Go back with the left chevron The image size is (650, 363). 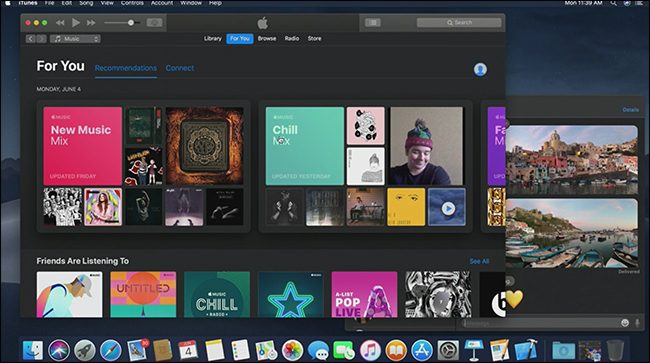(30, 39)
